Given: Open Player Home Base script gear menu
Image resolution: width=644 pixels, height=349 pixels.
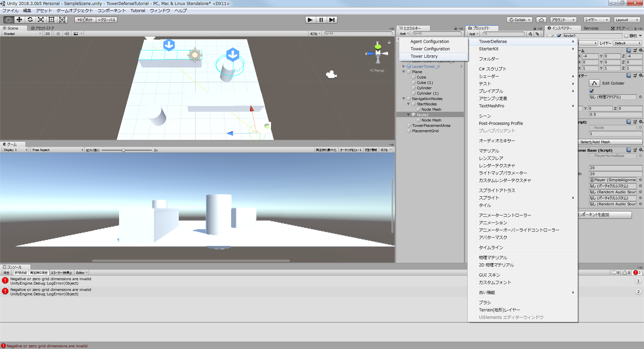Looking at the screenshot, I should click(x=641, y=150).
